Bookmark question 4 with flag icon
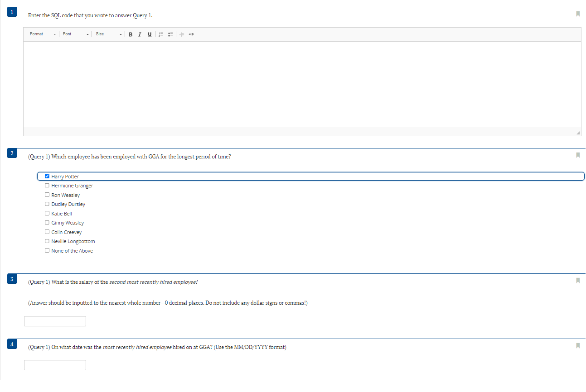Screen dimensions: 586x392 (578, 346)
